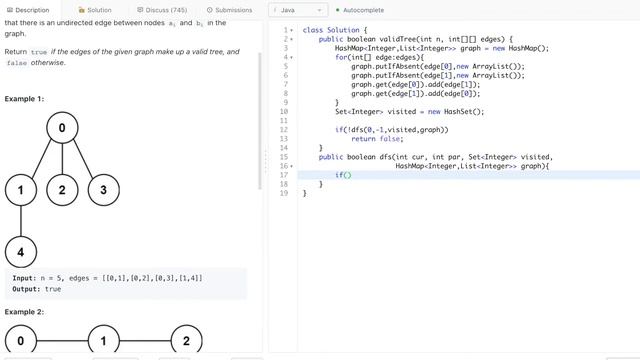640x360 pixels.
Task: Click the Discuss tab chat icon
Action: pos(140,9)
